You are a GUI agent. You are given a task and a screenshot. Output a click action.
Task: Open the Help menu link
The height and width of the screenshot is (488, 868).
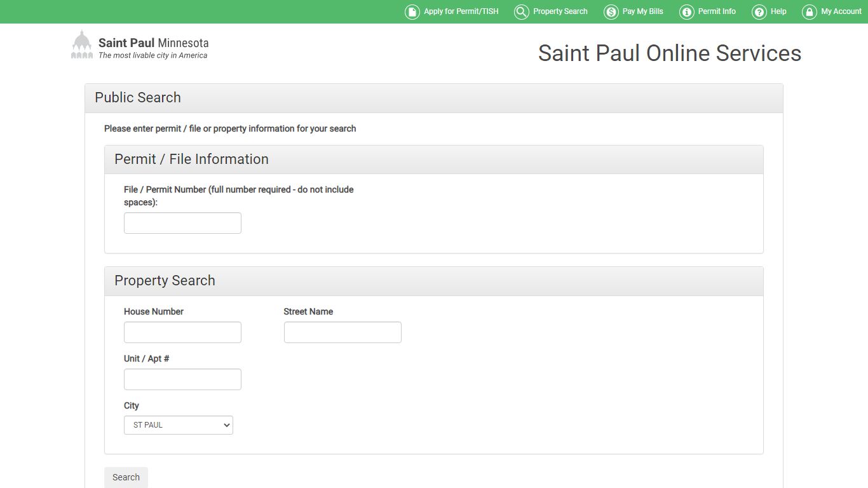pyautogui.click(x=778, y=11)
